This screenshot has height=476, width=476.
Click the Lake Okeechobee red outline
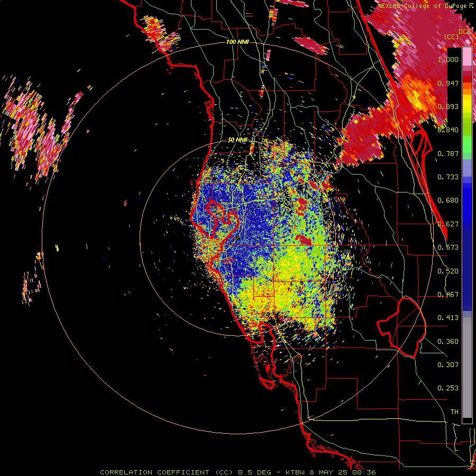tap(401, 328)
